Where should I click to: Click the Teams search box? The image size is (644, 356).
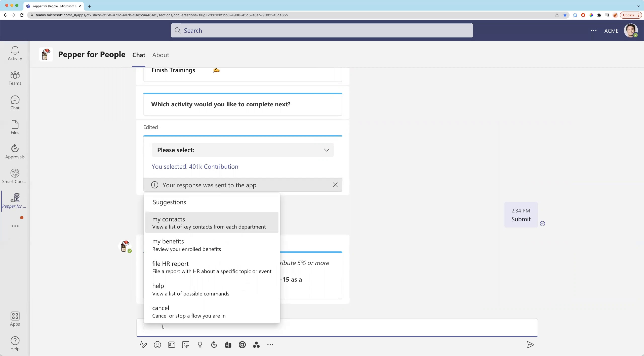[x=322, y=30]
